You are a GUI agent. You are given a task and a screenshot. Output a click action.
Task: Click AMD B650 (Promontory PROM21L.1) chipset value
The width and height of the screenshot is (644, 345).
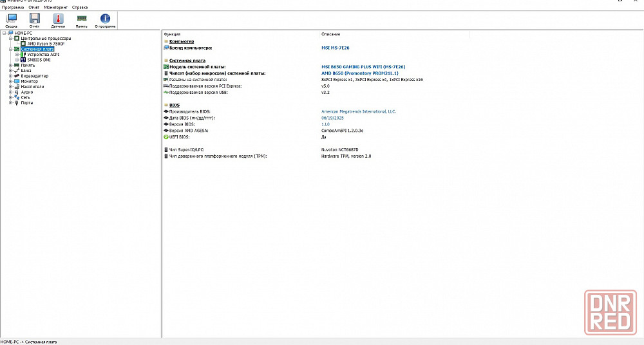tap(360, 73)
